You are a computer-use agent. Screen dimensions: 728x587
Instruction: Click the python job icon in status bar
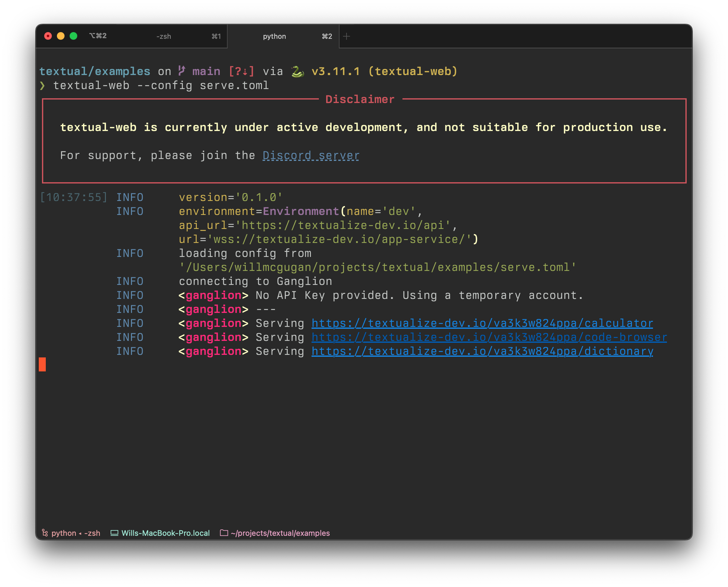[x=45, y=533]
